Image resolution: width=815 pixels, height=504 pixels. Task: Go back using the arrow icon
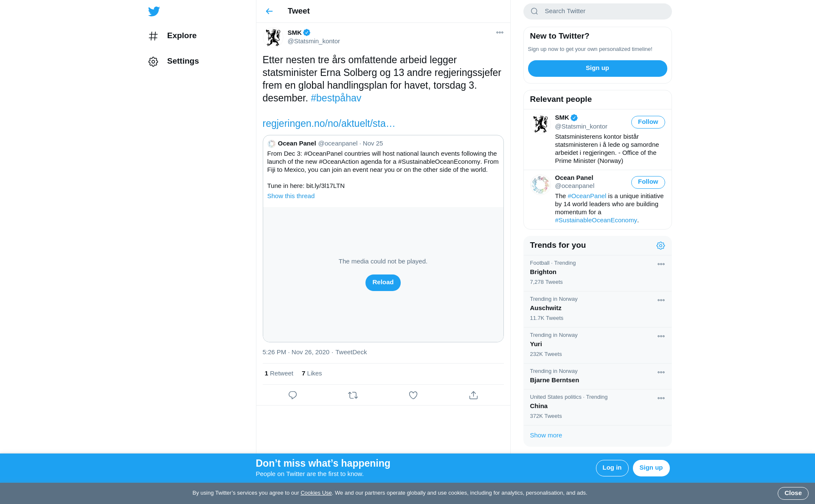(x=269, y=11)
